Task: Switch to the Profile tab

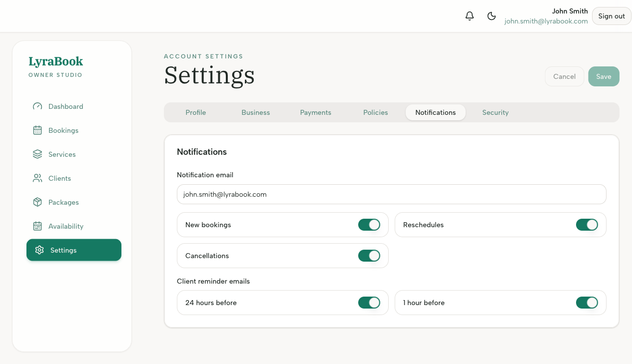Action: coord(195,112)
